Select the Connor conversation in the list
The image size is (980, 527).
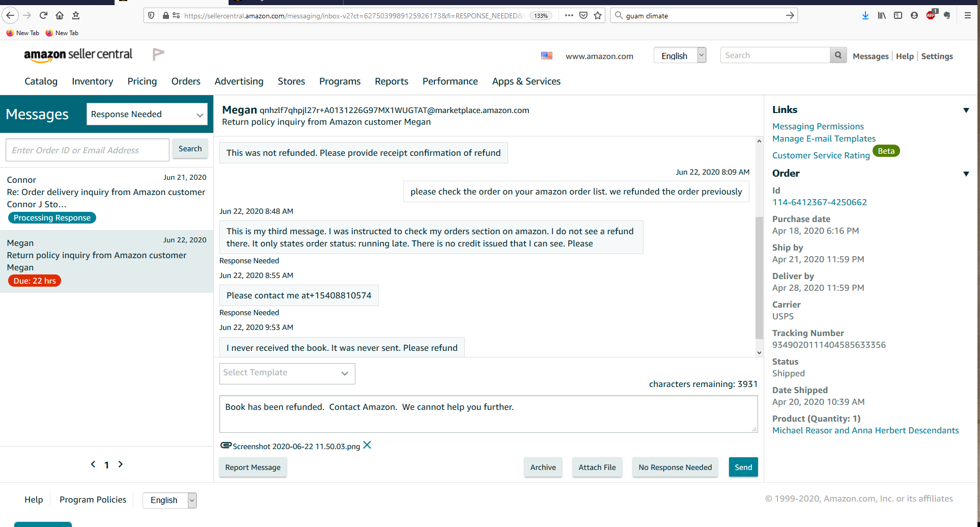click(106, 199)
